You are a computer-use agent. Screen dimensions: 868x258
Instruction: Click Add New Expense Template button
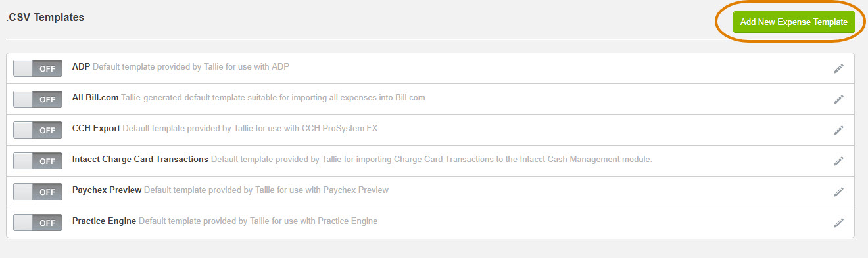794,22
